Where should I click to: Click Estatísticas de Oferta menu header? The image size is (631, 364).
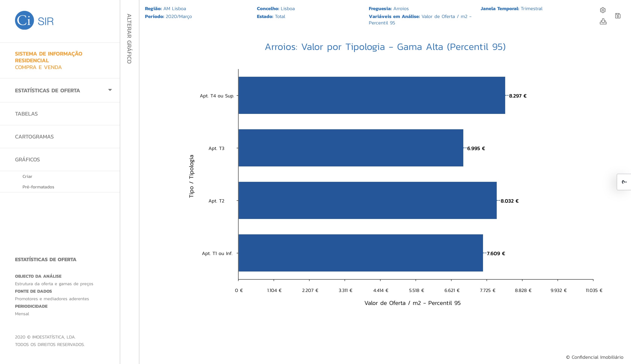[x=48, y=90]
